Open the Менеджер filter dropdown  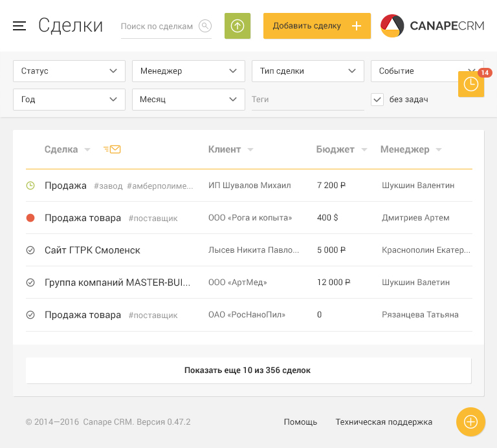pos(188,71)
